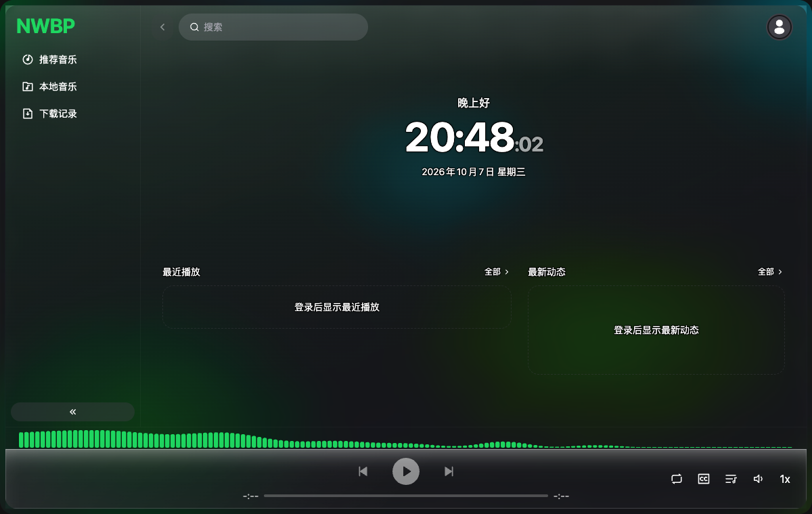The image size is (812, 514).
Task: Click the 最近播放 heading
Action: 181,272
